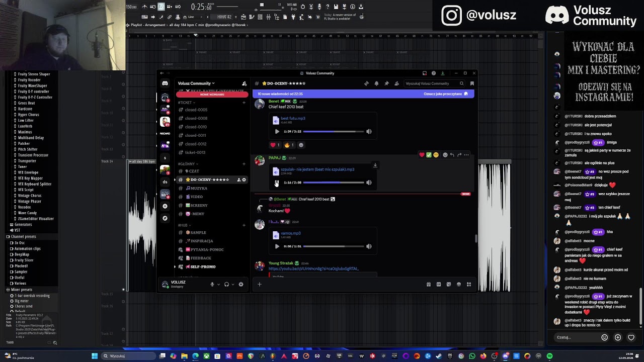Open notification settings bell in channel header
The height and width of the screenshot is (362, 644).
point(376,83)
